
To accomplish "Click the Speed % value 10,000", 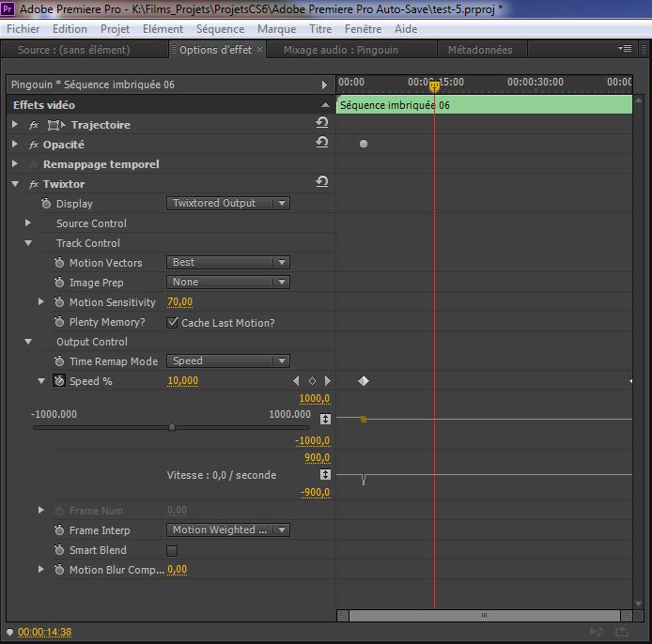I will 183,381.
